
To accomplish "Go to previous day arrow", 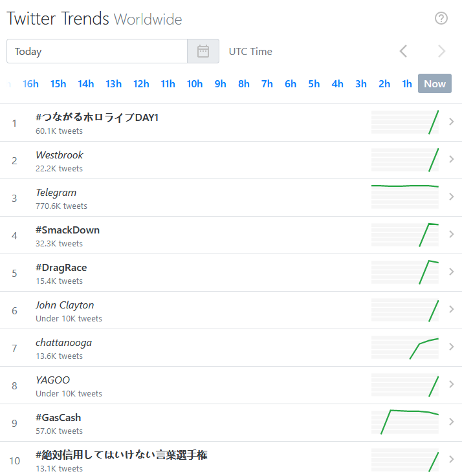I will (403, 51).
